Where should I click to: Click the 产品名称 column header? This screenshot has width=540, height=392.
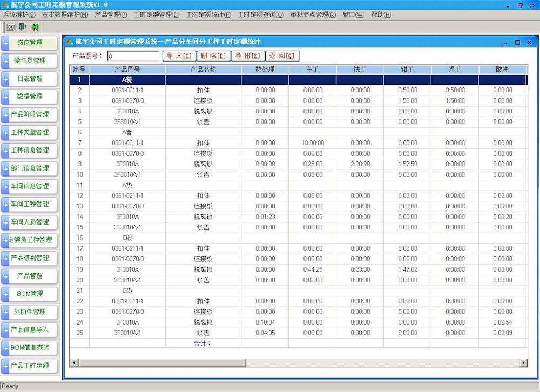(203, 70)
